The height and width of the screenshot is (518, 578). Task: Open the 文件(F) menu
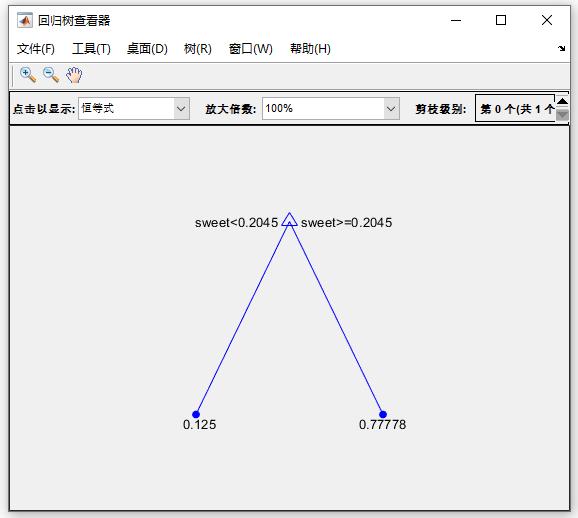(x=36, y=49)
